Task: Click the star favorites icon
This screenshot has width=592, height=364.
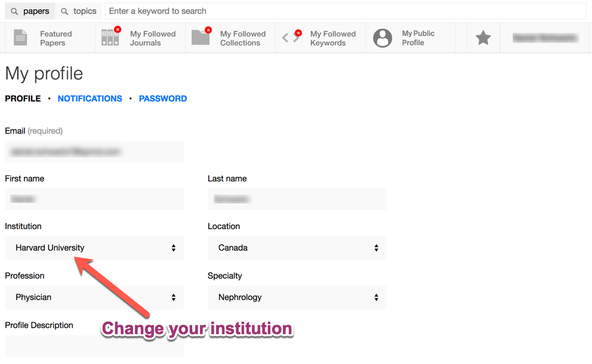Action: [x=483, y=37]
